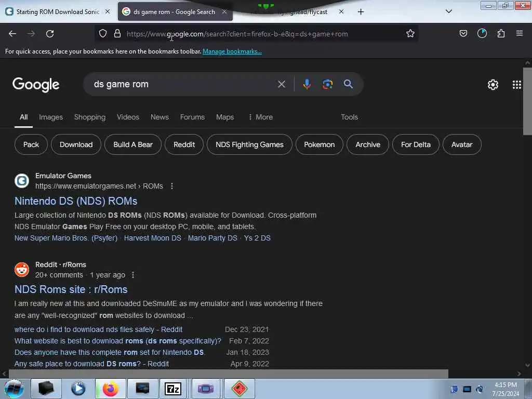Screen dimensions: 532x399
Task: Filter results with the Download chip
Action: point(76,144)
